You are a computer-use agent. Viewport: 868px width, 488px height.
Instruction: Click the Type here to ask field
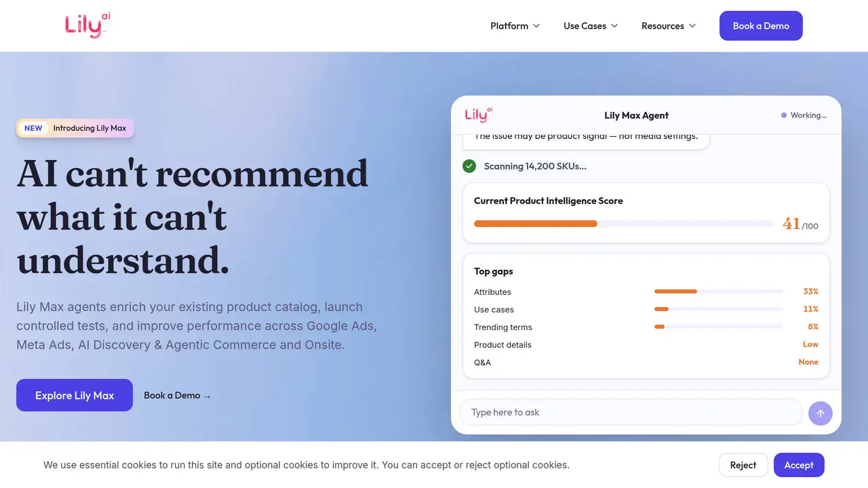coord(631,412)
